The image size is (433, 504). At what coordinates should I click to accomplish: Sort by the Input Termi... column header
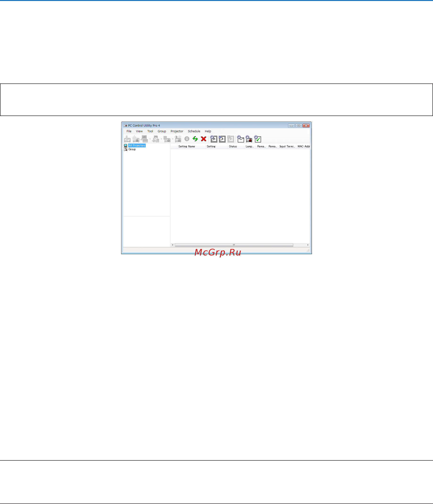pos(287,146)
